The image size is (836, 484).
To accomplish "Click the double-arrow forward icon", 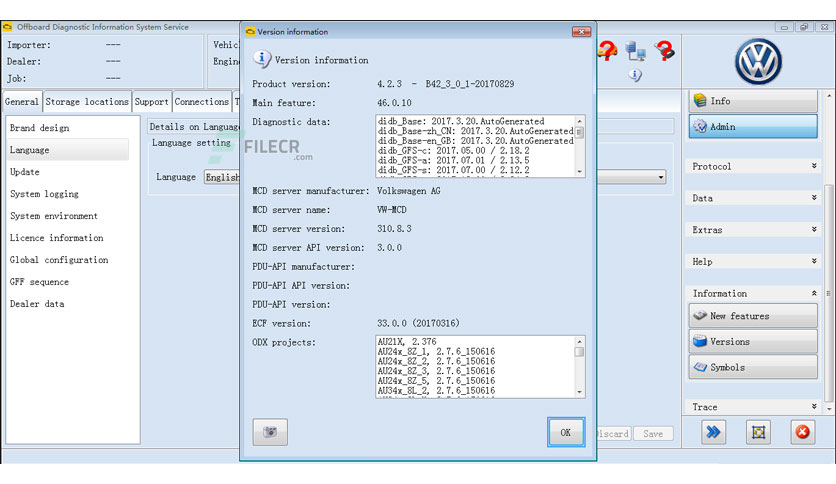I will point(713,432).
